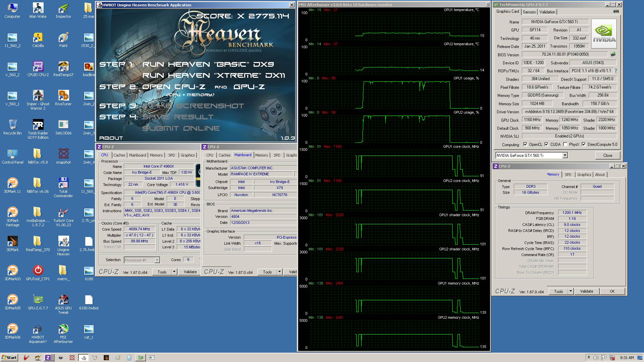This screenshot has width=644, height=362.
Task: Click the Core Speed 4699.74 MHz value
Action: tap(140, 229)
